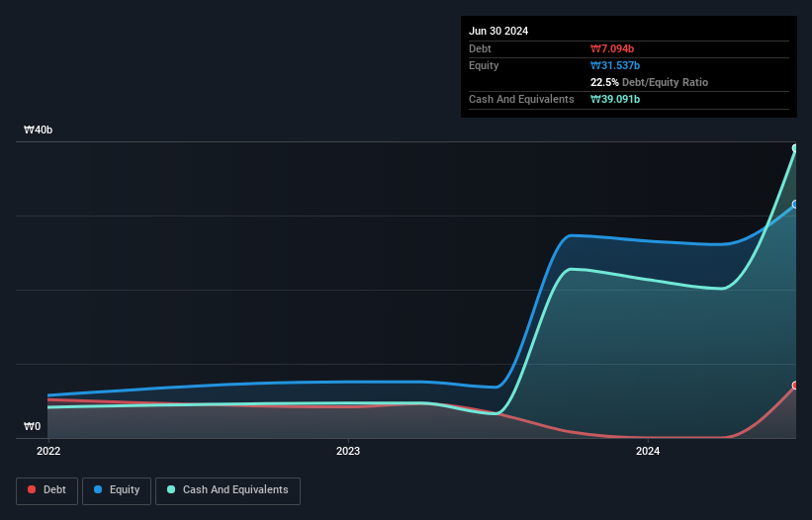Click the Jun 30 2024 tooltip date
Viewport: 812px width, 520px height.
pos(498,31)
